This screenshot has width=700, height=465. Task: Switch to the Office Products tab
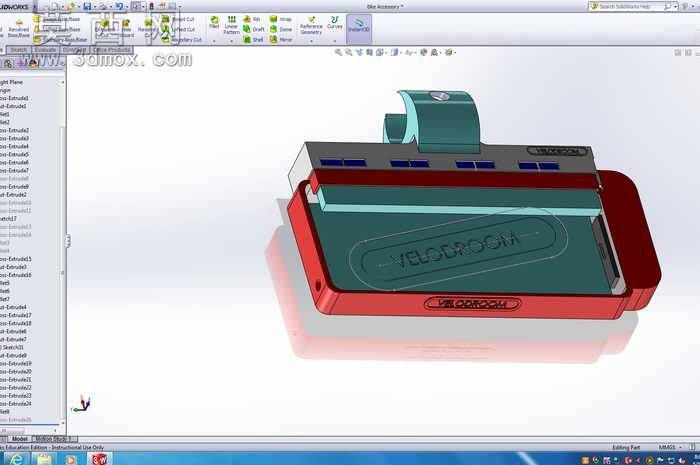[x=111, y=50]
